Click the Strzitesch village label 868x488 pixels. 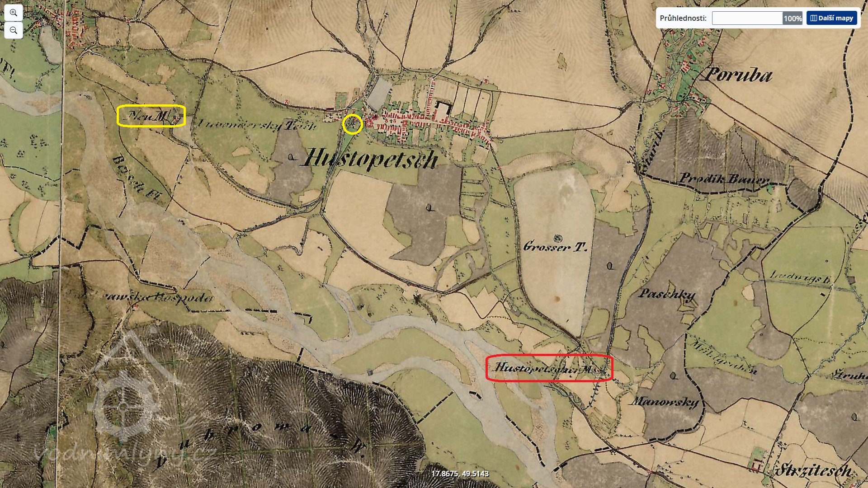pos(814,471)
